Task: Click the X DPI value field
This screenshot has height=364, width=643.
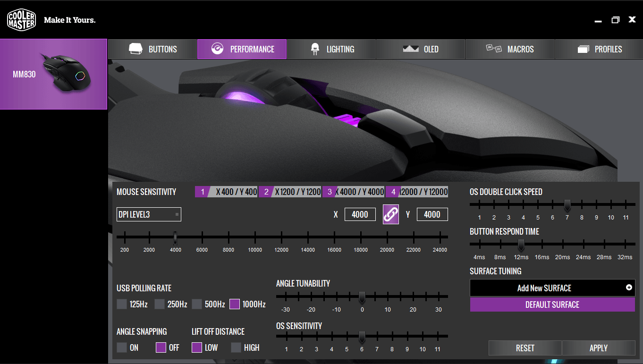Action: click(360, 214)
